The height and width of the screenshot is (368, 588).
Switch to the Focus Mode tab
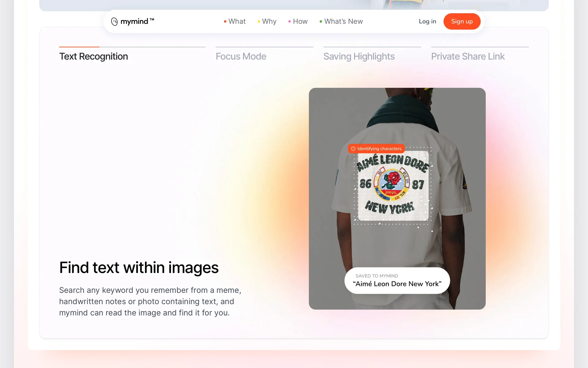241,56
